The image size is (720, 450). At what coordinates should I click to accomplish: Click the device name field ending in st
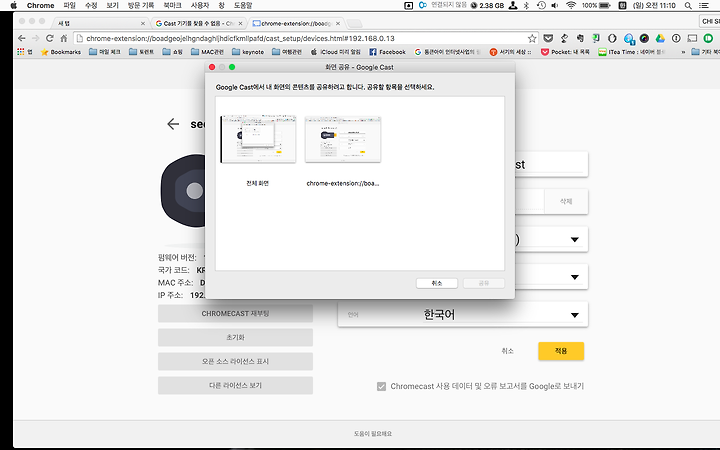(x=551, y=164)
